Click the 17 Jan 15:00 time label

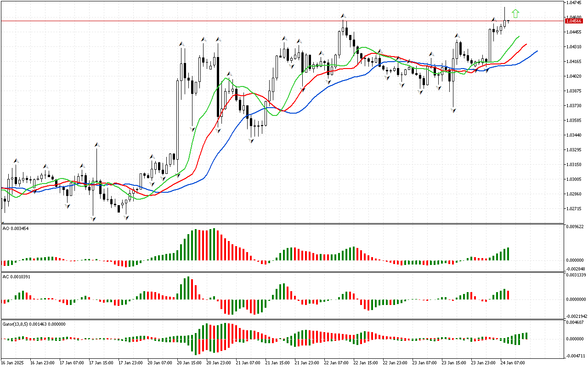101,362
